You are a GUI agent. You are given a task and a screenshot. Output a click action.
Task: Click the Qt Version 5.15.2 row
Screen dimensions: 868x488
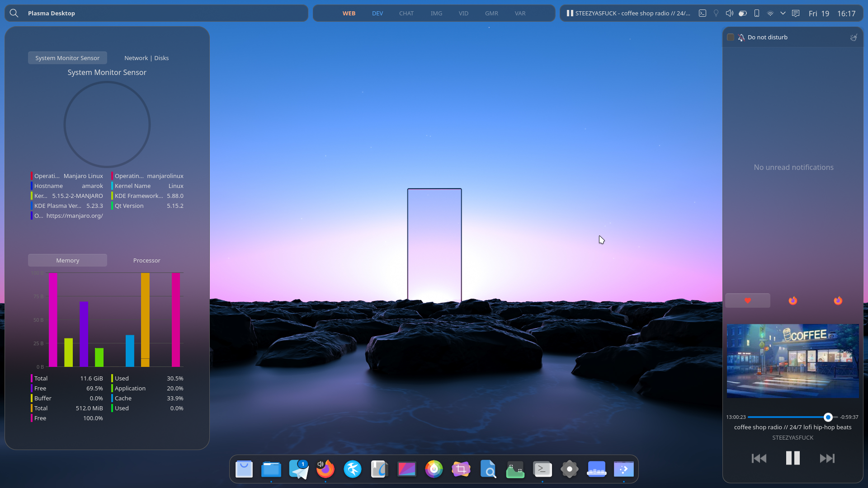147,206
